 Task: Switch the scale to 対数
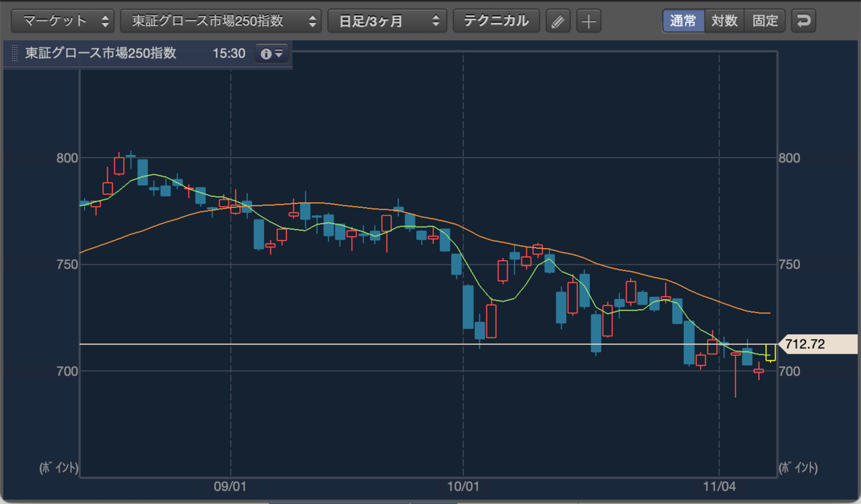725,21
